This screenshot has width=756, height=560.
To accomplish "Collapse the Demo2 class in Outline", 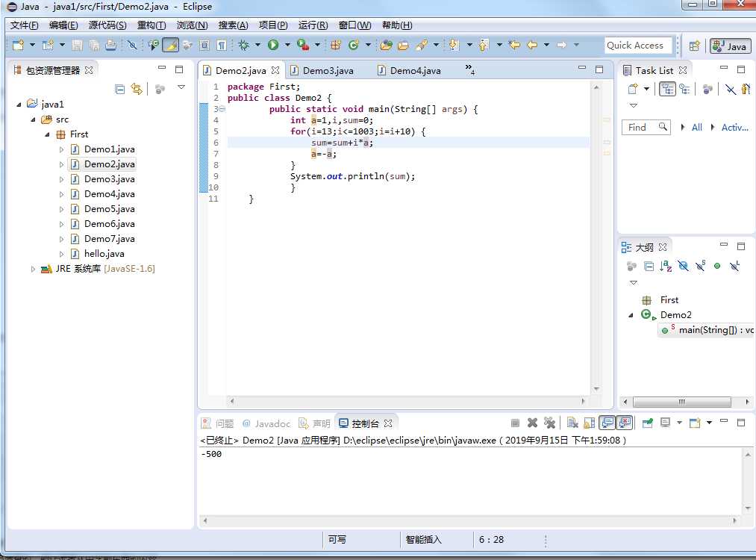I will (631, 315).
